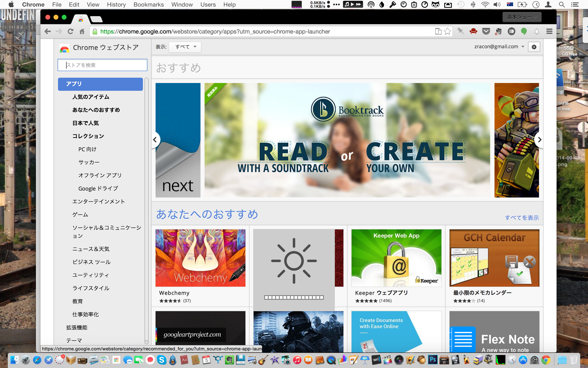Click すべてを表示 link
Screen dimensions: 588x368
coord(522,218)
